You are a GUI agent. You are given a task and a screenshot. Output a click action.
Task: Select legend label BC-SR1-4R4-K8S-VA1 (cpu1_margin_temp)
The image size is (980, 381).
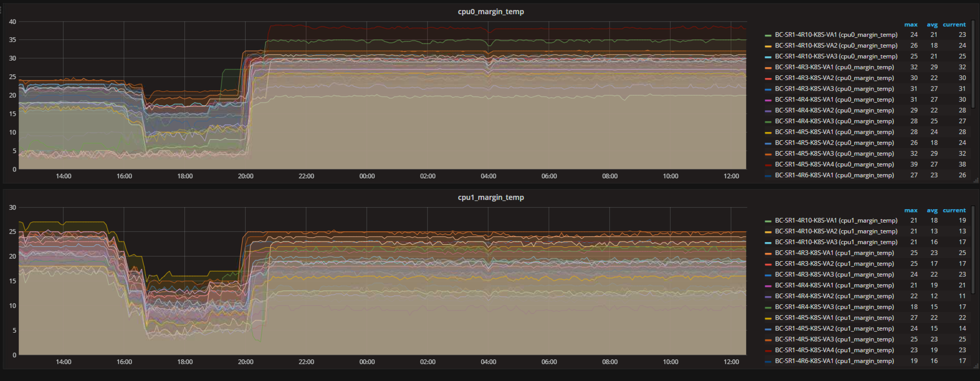(834, 285)
